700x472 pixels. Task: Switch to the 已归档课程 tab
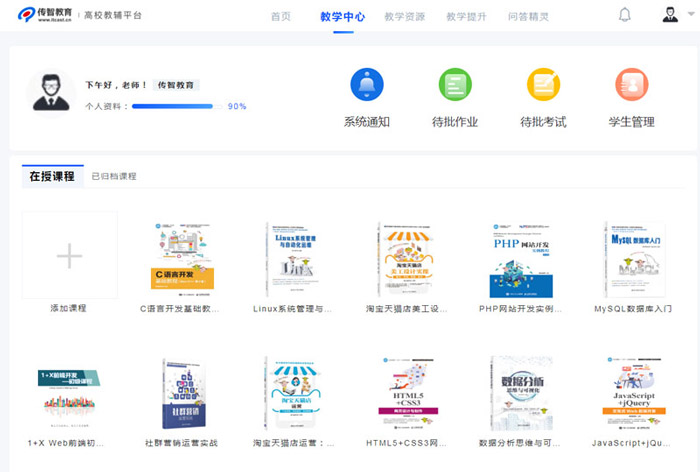tap(114, 177)
